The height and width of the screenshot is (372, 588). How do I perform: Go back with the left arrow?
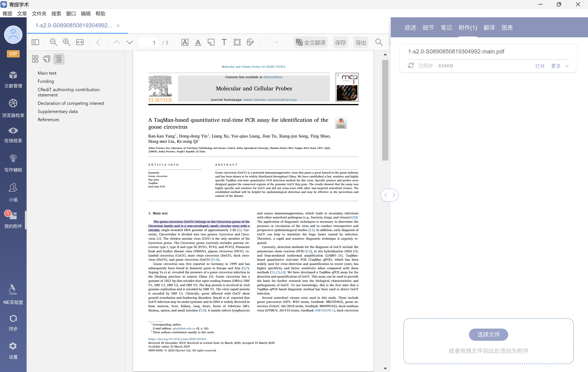[98, 42]
